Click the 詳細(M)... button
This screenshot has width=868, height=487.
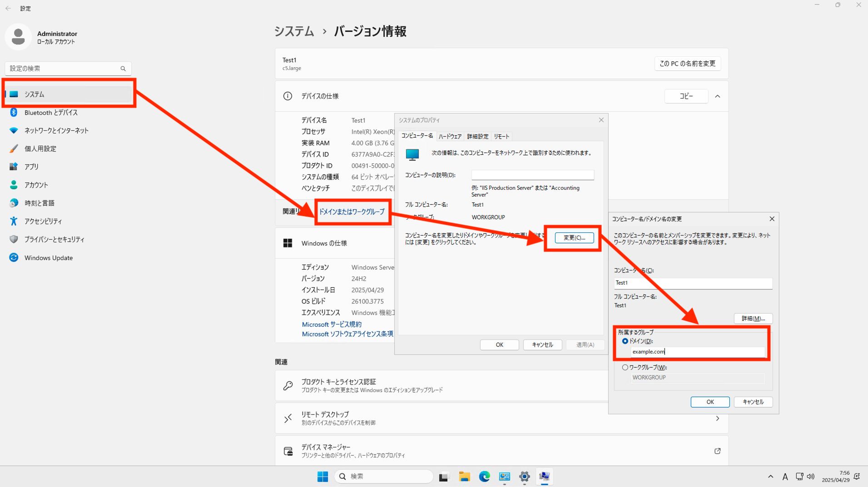click(753, 319)
